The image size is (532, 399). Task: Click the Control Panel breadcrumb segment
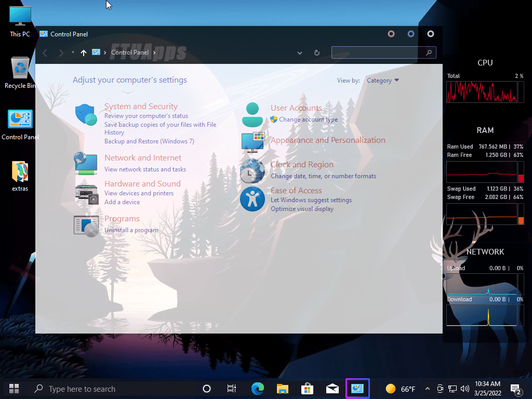130,52
